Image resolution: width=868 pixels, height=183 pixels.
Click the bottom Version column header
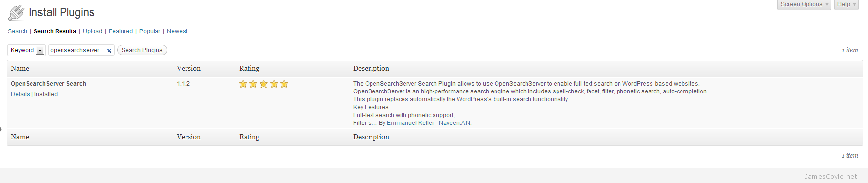[189, 137]
